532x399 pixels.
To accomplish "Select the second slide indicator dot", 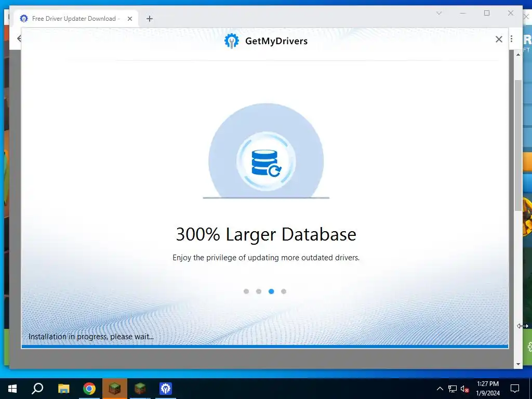I will click(x=259, y=291).
